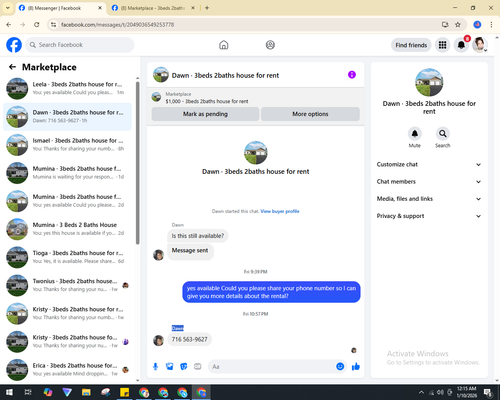Click the Search Facebook field
This screenshot has width=500, height=400.
[80, 45]
